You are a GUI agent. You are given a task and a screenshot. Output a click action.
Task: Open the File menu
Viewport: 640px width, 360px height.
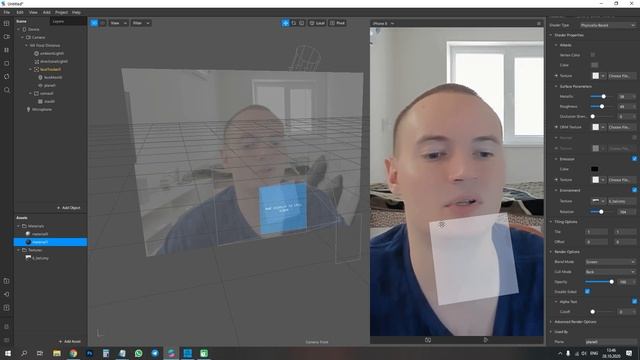tap(7, 12)
